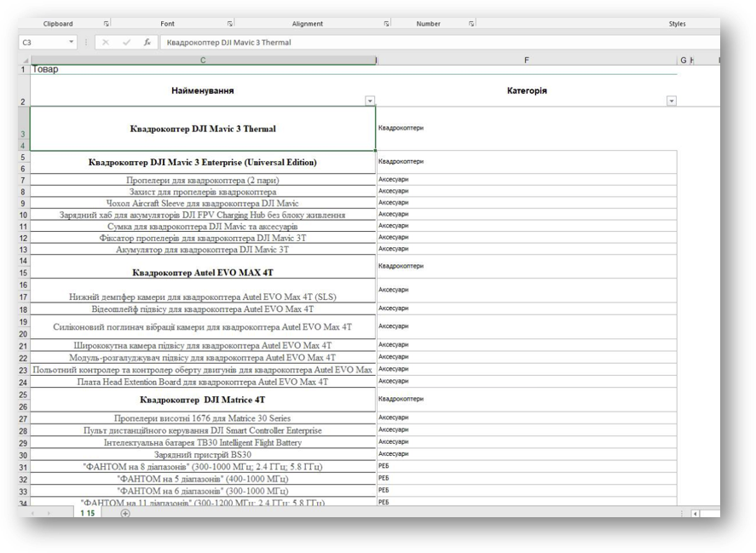Open filter dropdown for Найменування column
This screenshot has width=756, height=553.
coord(370,101)
